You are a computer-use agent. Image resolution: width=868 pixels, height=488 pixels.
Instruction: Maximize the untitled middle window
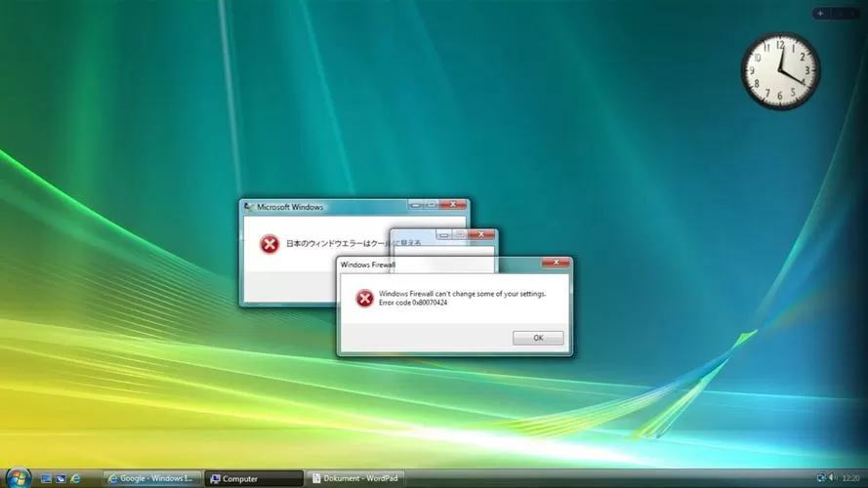tap(460, 234)
